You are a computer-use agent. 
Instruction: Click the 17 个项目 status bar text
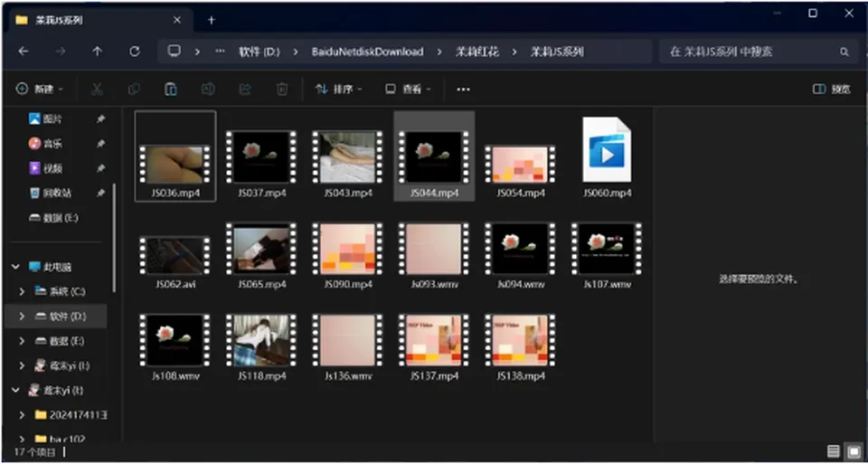pyautogui.click(x=34, y=452)
